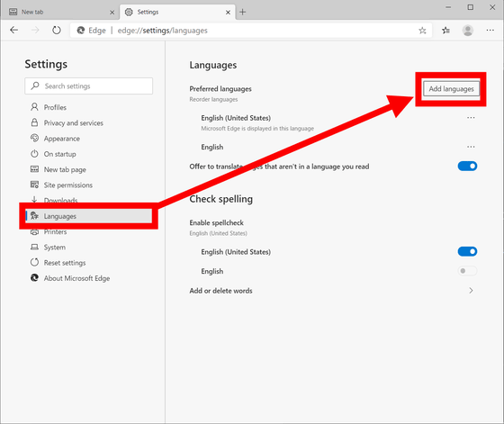The height and width of the screenshot is (424, 504).
Task: Maximize the Edge window
Action: point(470,7)
